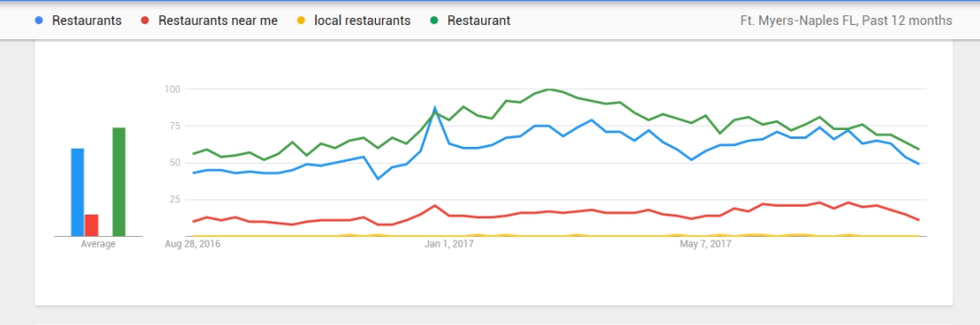Click the blue line spike near Jan 2017
The image size is (980, 325).
click(435, 108)
